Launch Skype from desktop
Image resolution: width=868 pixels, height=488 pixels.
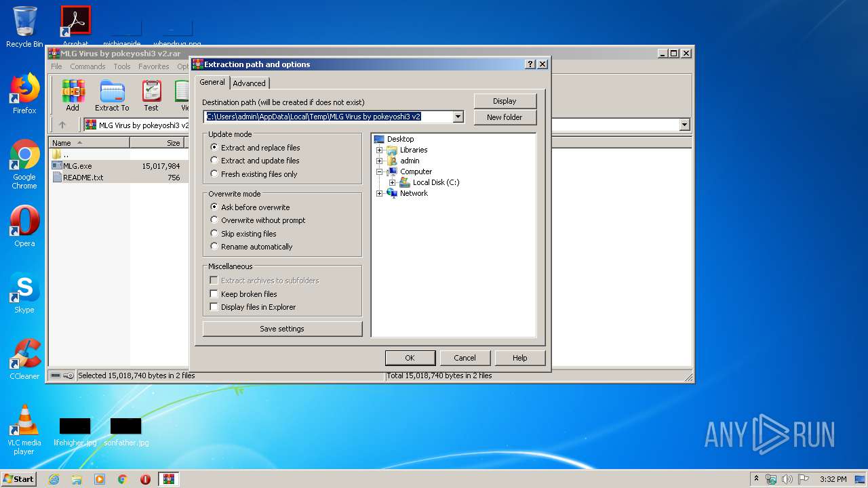click(24, 293)
